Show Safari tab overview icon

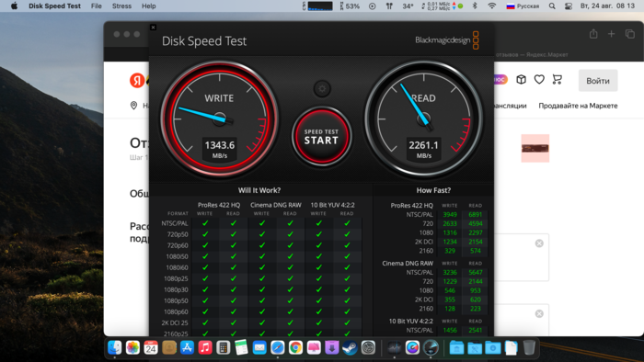[x=629, y=34]
